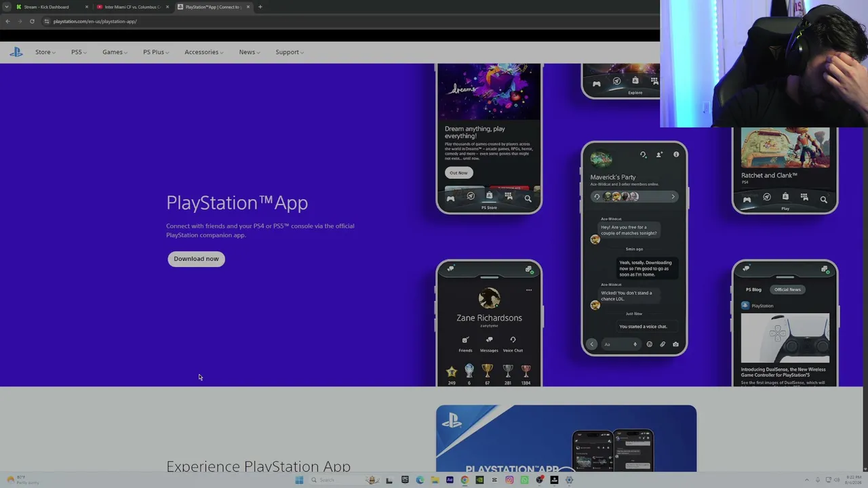Expand the Accessories dropdown menu

(203, 52)
